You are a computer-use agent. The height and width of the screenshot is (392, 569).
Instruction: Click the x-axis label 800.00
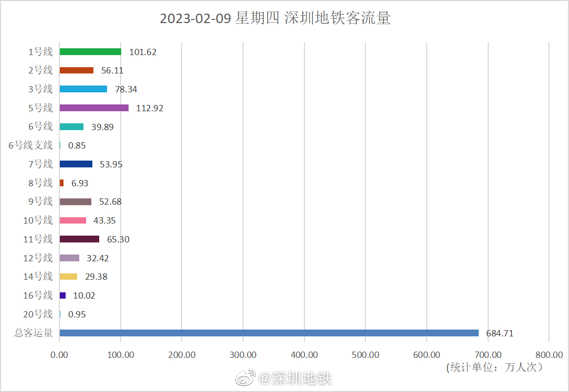pos(548,354)
